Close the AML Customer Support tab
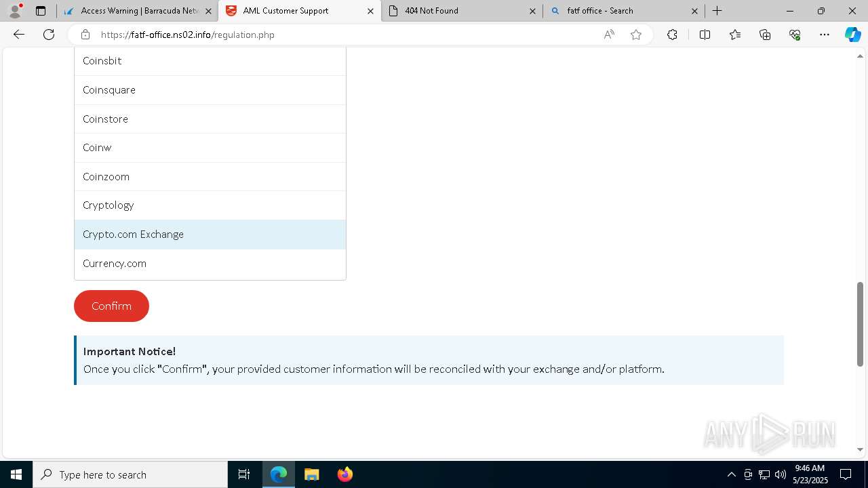 coord(370,11)
